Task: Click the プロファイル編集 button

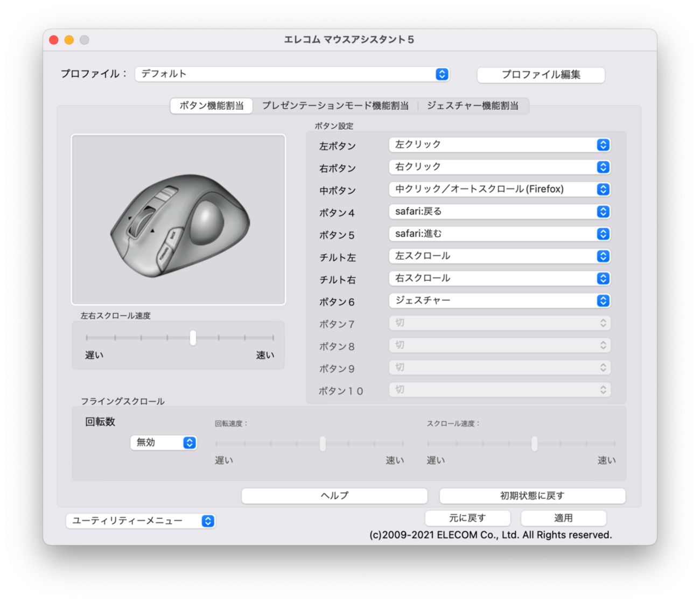Action: pos(541,75)
